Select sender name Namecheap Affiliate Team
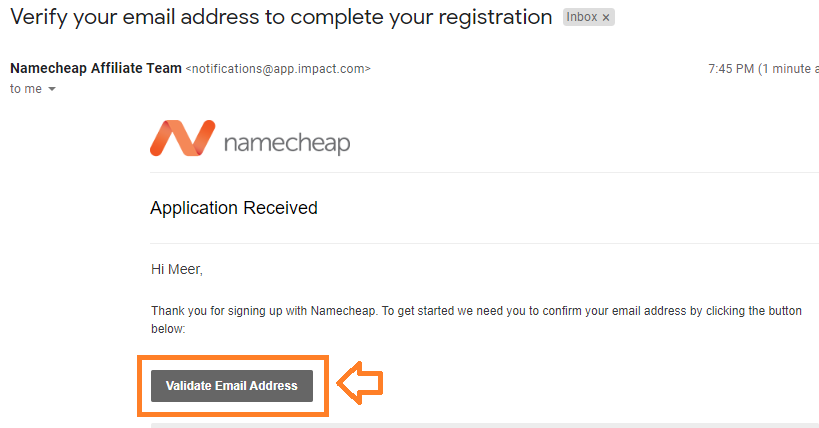 [x=96, y=68]
